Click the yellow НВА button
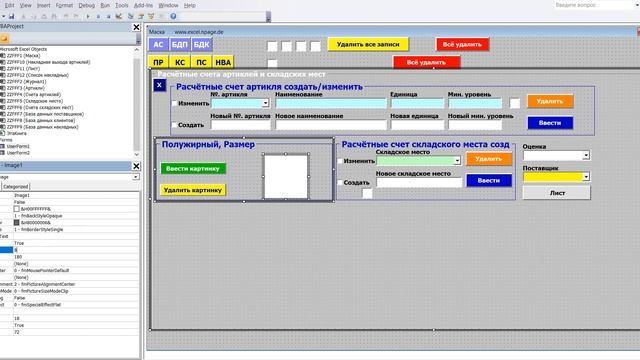Screen dimensions: 640x360 coord(223,62)
